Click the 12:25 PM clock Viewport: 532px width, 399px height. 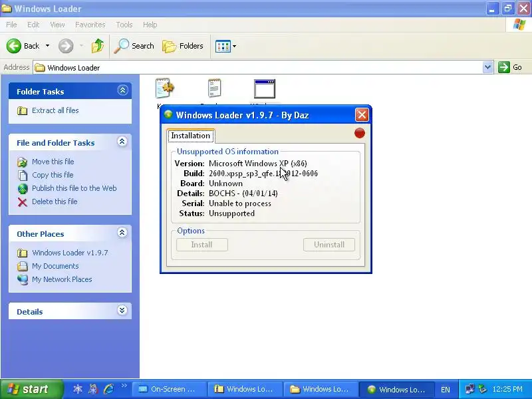(x=507, y=389)
